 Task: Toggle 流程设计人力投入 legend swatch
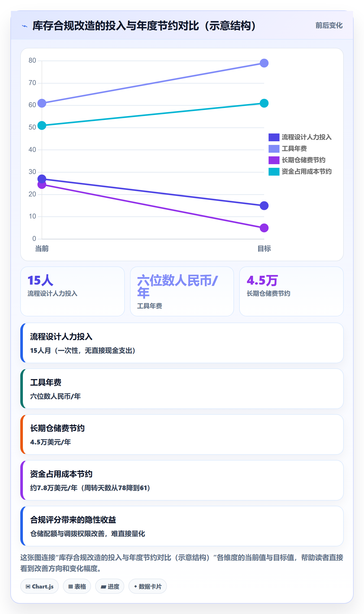[274, 137]
